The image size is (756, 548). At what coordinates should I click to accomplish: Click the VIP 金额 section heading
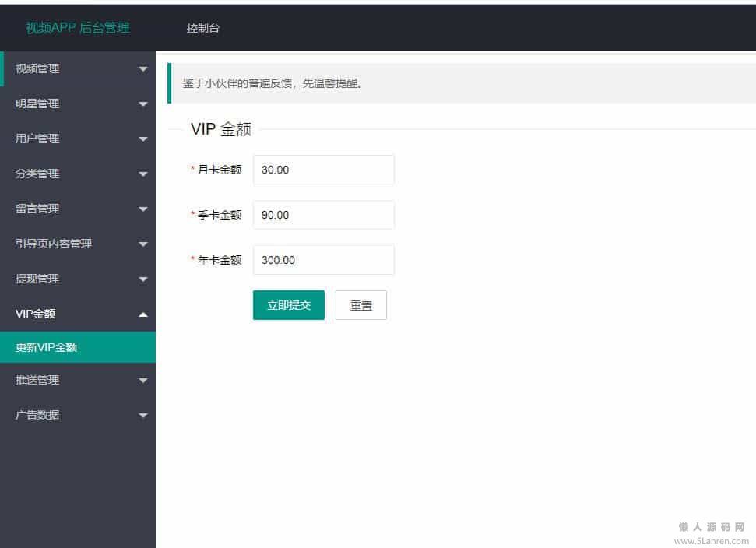pyautogui.click(x=221, y=129)
